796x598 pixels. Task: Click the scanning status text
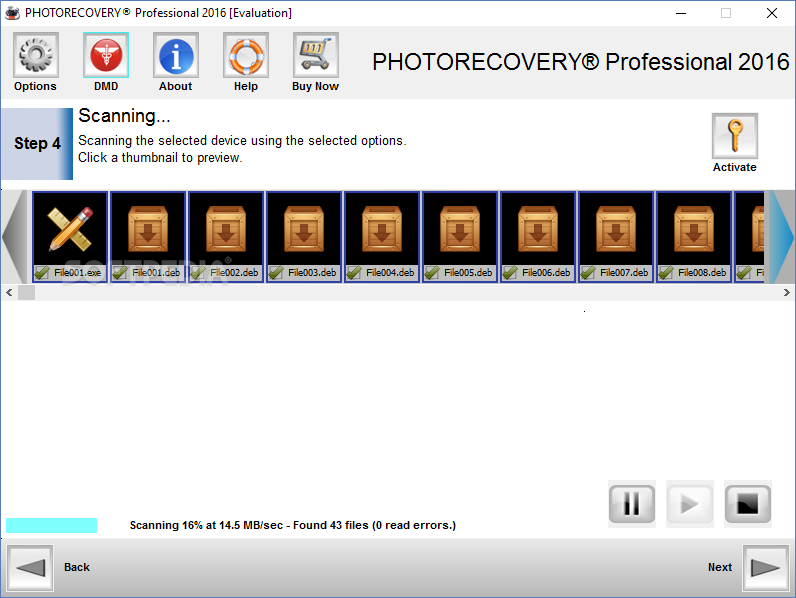click(x=292, y=525)
